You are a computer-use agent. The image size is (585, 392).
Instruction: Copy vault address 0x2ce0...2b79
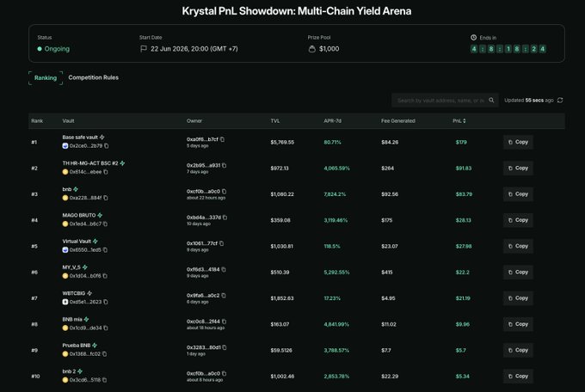coord(107,146)
